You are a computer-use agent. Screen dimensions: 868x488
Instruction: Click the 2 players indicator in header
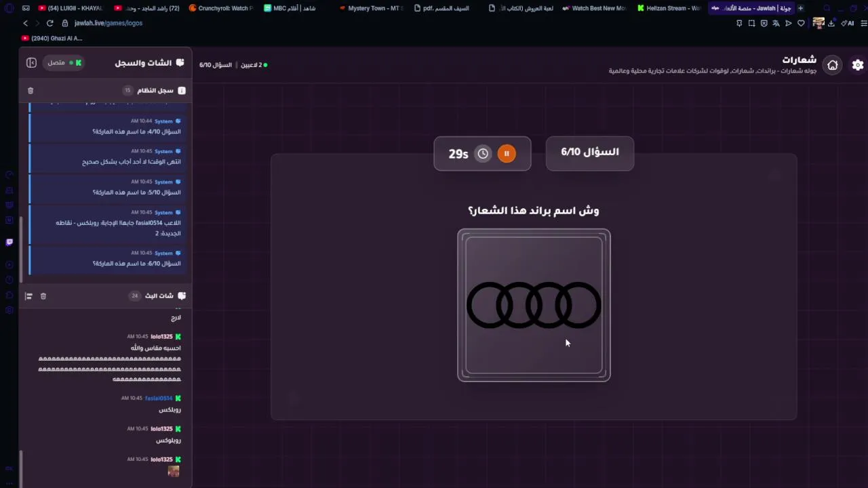pos(254,65)
